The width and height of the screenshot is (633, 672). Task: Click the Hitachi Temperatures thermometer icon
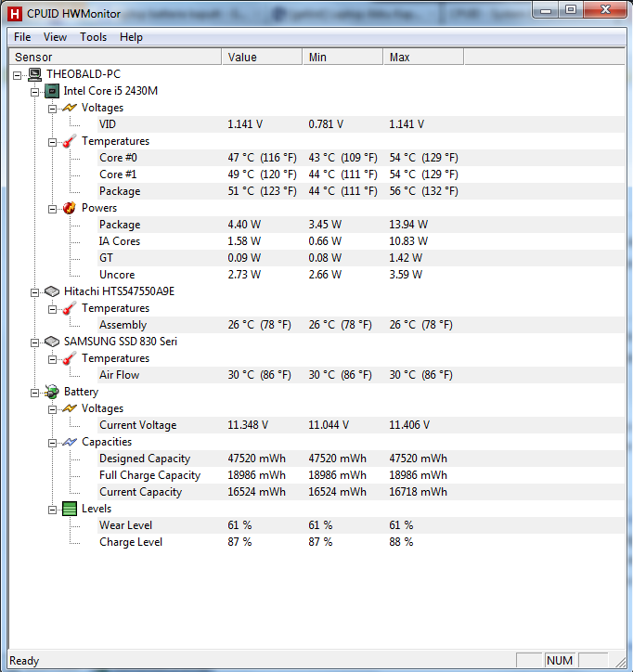69,308
